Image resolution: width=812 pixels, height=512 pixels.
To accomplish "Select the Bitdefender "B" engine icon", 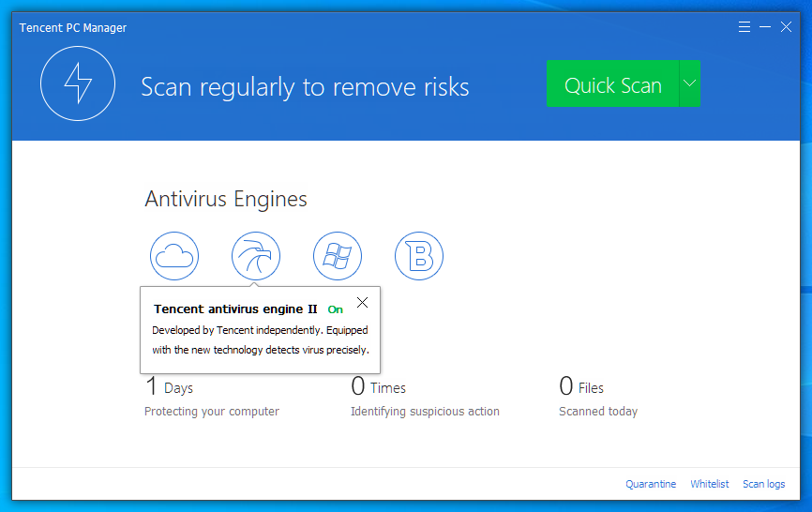I will 419,255.
